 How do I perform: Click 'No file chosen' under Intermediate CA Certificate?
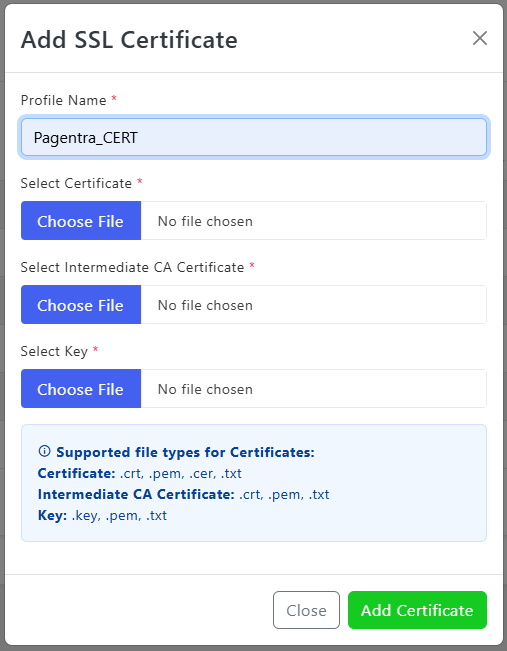[205, 305]
